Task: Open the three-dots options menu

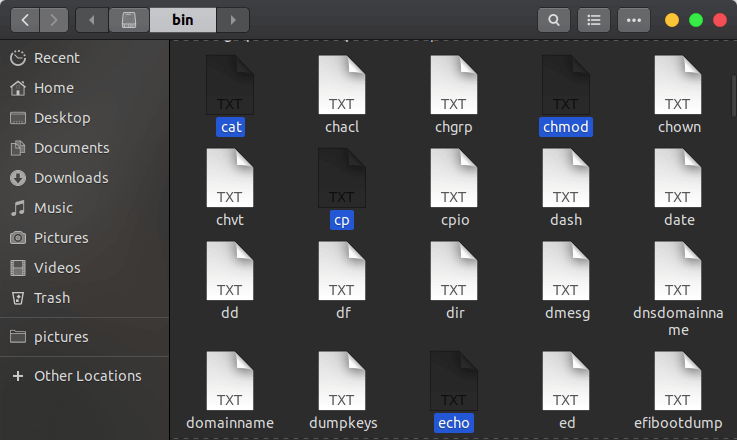Action: click(634, 20)
